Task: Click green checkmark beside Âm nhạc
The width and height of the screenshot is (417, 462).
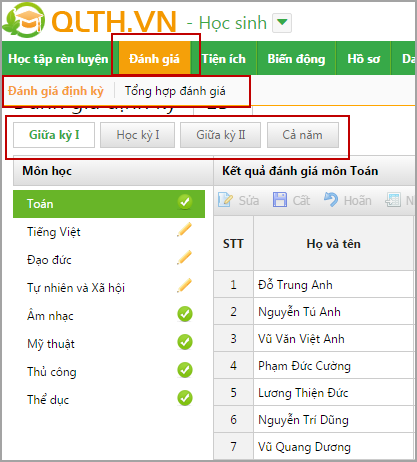Action: tap(185, 314)
